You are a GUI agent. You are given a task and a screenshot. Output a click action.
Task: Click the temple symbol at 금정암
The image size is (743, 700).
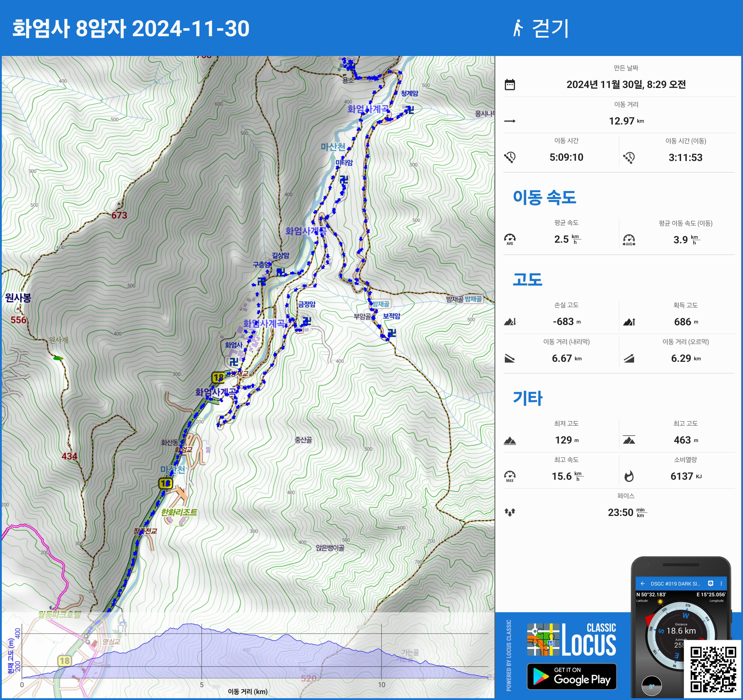(x=307, y=321)
